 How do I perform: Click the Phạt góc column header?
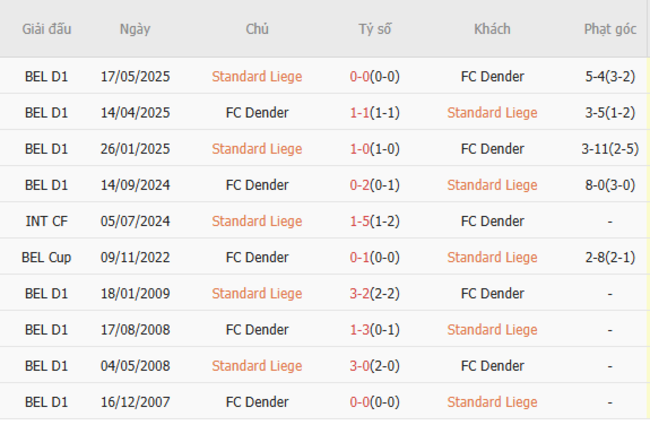[x=610, y=29]
